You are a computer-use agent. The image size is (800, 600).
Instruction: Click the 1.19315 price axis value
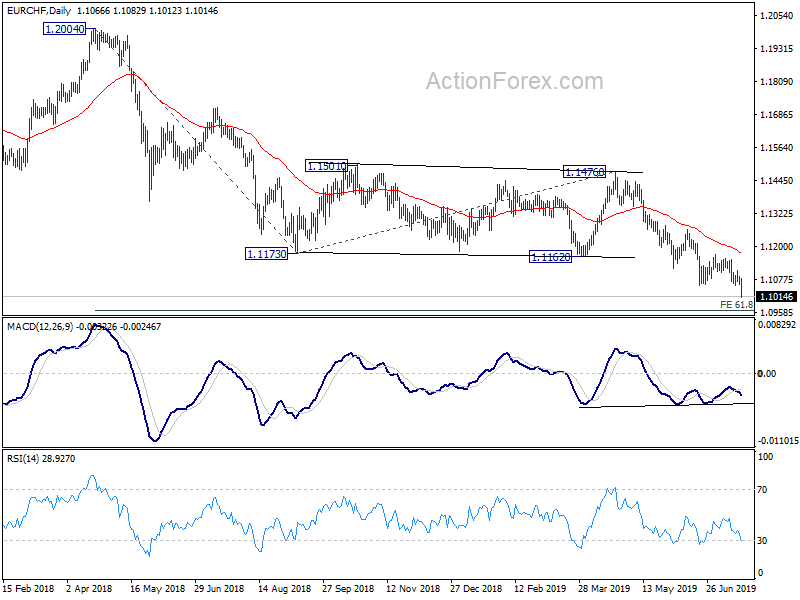(x=777, y=49)
